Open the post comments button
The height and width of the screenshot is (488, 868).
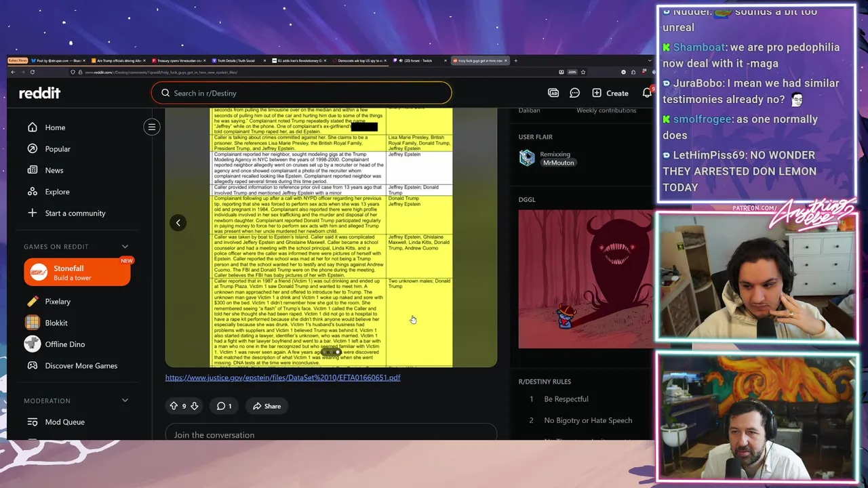tap(224, 406)
